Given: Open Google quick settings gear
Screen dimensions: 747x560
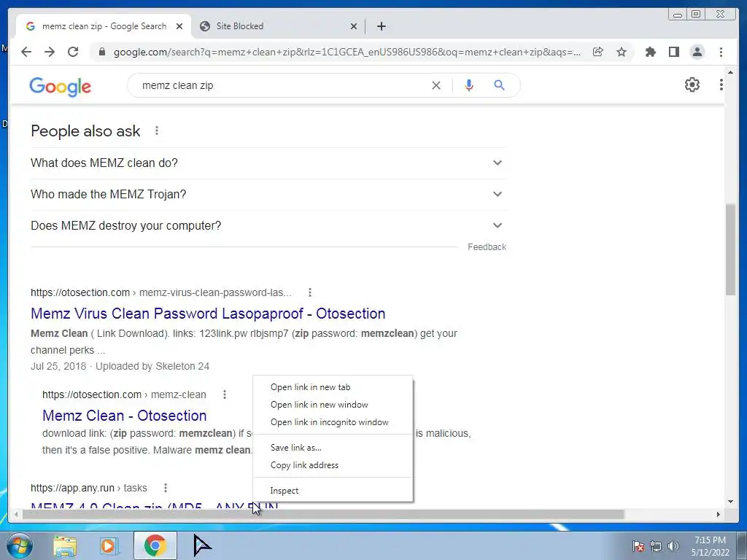Looking at the screenshot, I should (x=692, y=85).
